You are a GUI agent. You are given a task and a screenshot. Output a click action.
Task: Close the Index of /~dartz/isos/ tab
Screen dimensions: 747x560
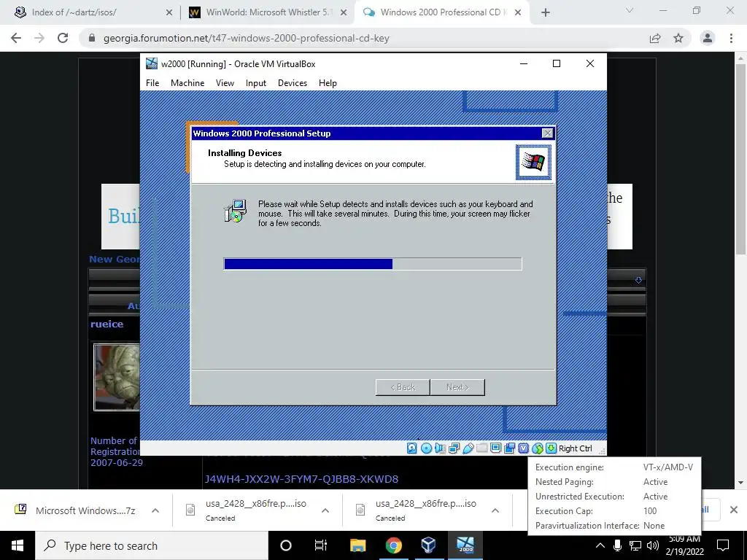[169, 13]
